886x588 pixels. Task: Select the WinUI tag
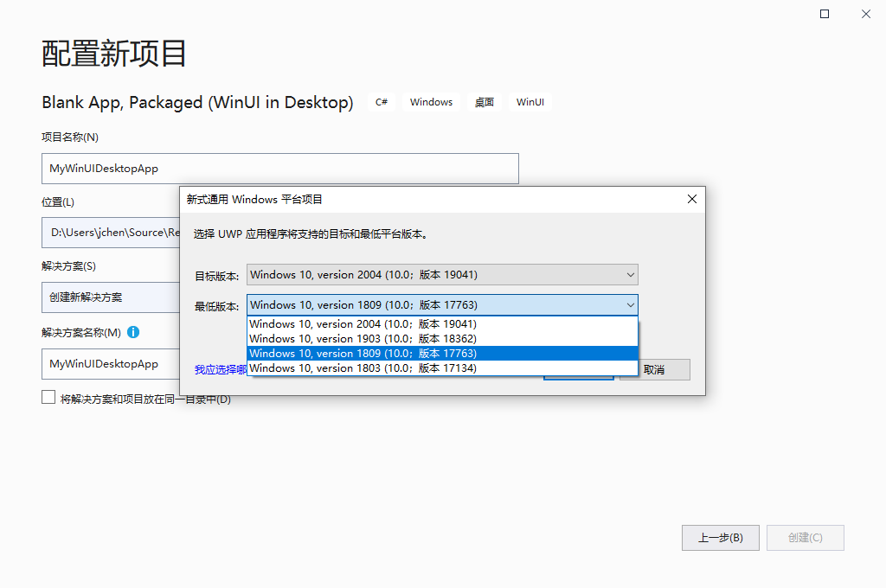tap(530, 101)
